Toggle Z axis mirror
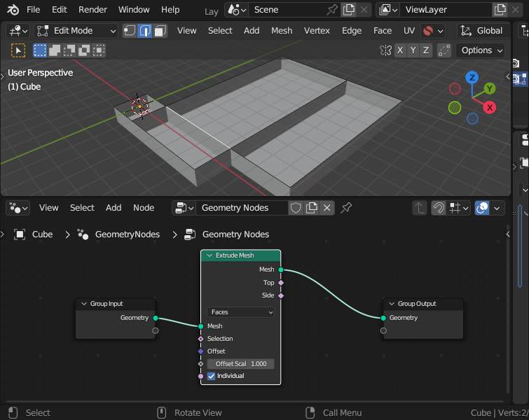529x420 pixels. [x=426, y=50]
